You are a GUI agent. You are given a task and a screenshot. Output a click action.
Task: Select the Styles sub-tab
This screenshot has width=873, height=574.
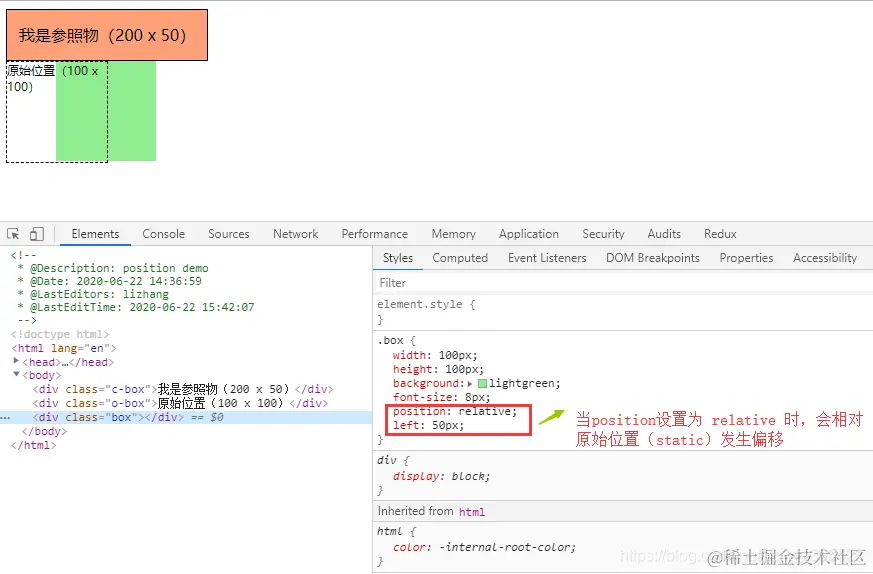tap(398, 258)
